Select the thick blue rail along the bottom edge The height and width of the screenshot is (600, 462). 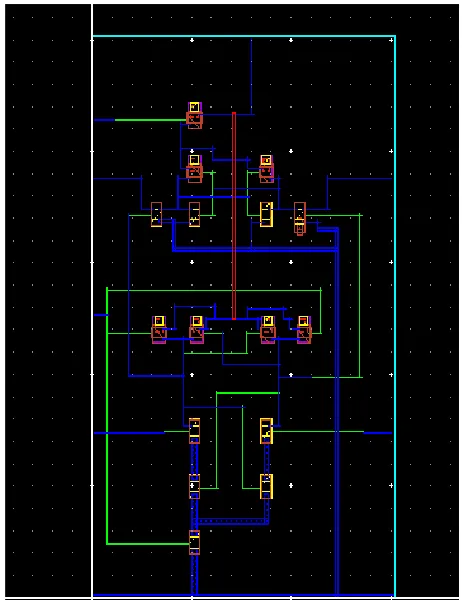tap(243, 595)
